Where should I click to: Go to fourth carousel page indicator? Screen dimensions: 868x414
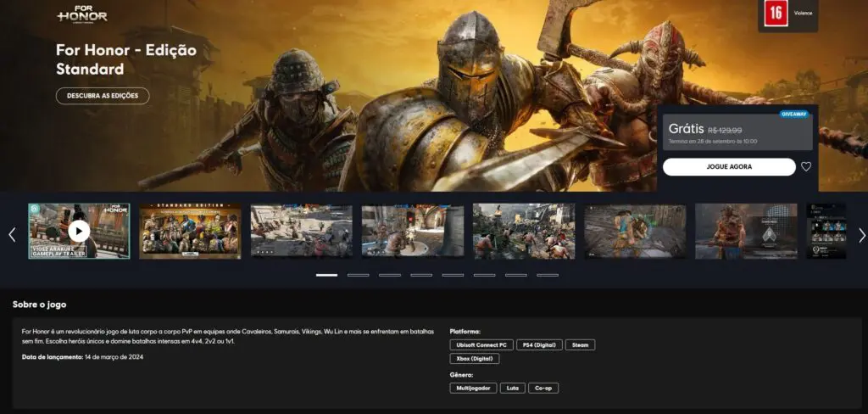coord(421,275)
